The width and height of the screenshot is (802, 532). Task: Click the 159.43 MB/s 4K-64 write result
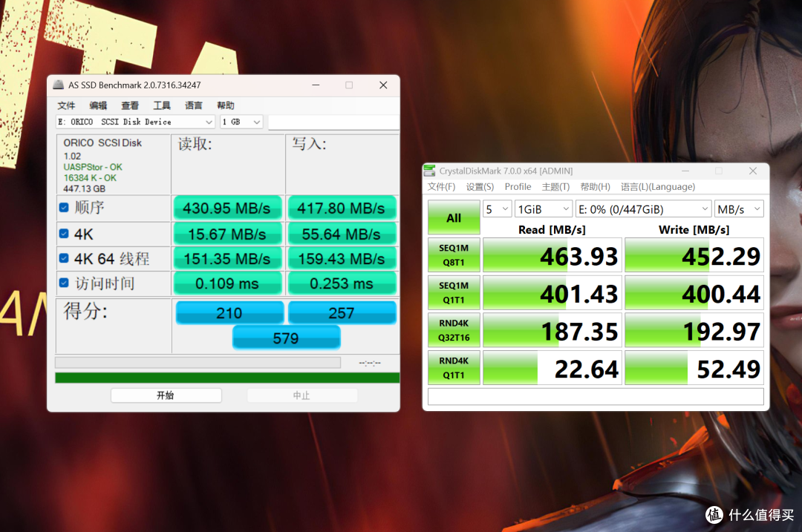tap(342, 259)
